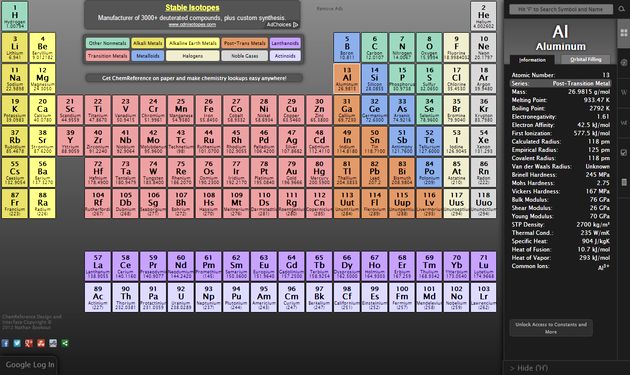Filter by Noble Gases legend
Viewport: 630px width, 375px height.
244,56
